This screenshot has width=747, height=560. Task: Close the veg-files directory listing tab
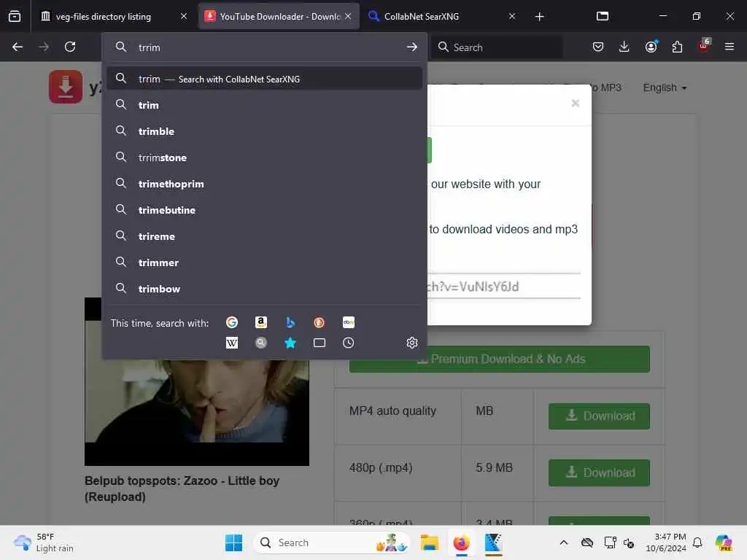[184, 17]
